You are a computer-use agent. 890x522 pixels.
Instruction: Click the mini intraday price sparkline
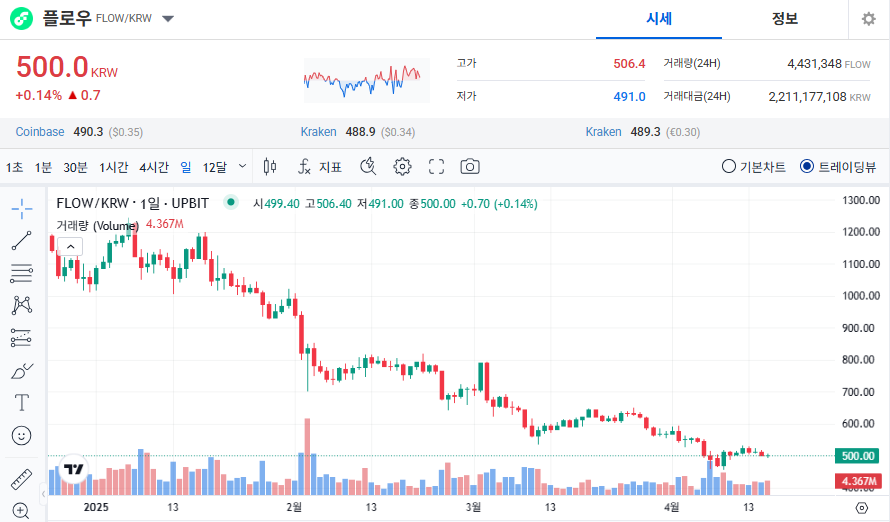point(367,81)
